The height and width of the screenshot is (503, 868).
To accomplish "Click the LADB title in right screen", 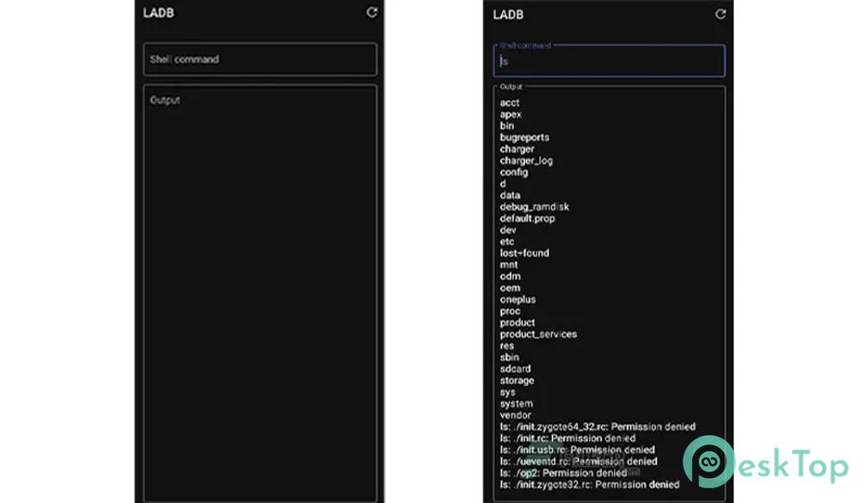I will pos(509,14).
